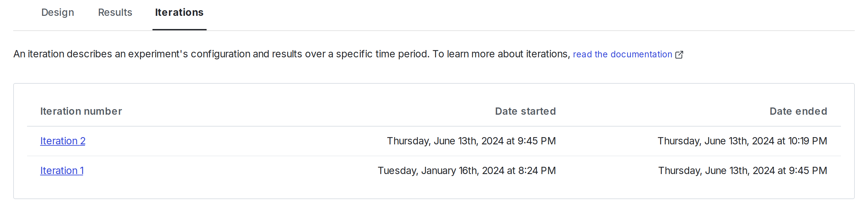Open Iteration 1 details

[62, 171]
